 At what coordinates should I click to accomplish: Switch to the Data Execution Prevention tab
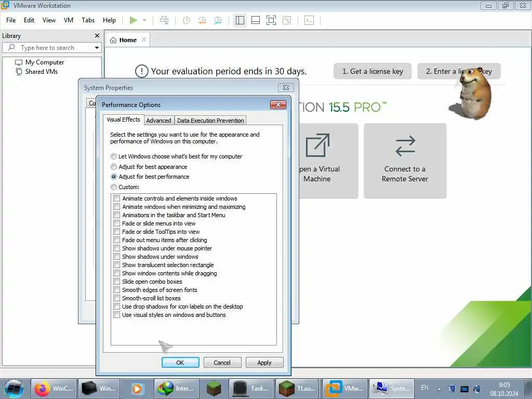210,121
